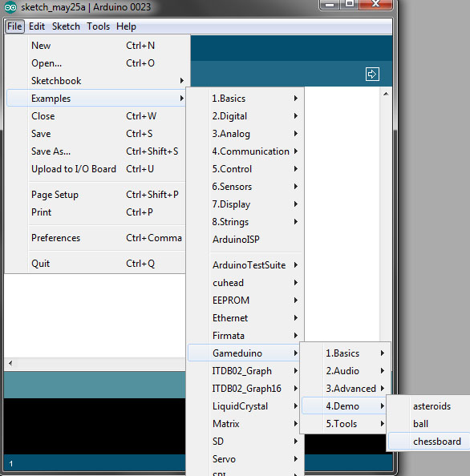Close the Arduino window
Screen dimensions: 470x476
pyautogui.click(x=376, y=4)
